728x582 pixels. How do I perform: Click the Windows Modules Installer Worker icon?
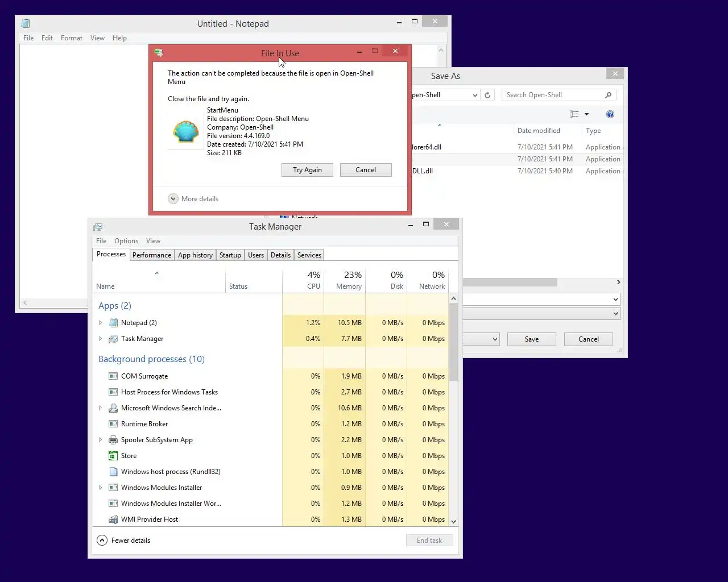pyautogui.click(x=113, y=503)
